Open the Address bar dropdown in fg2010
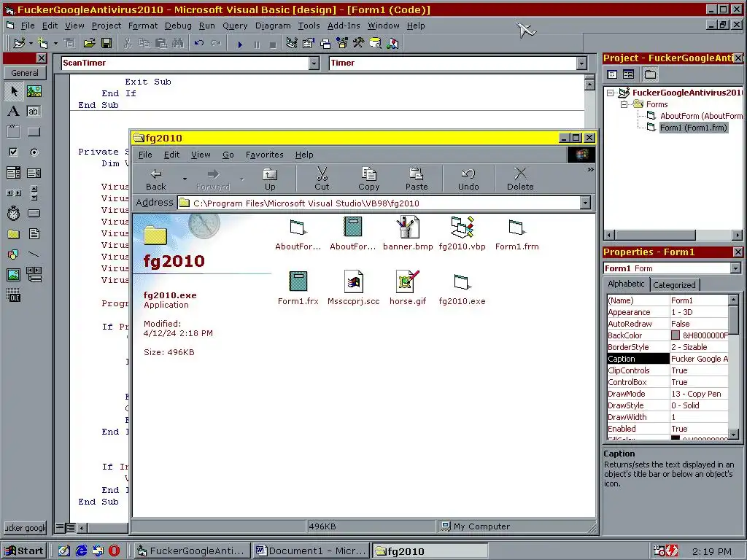This screenshot has width=747, height=560. pos(585,203)
